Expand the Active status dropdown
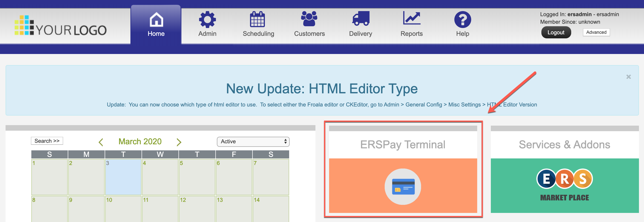The height and width of the screenshot is (222, 644). (253, 142)
